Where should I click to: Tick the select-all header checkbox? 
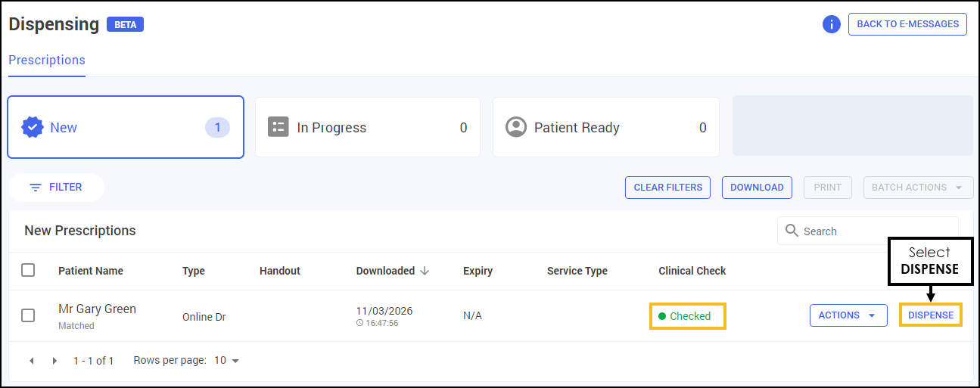click(28, 270)
